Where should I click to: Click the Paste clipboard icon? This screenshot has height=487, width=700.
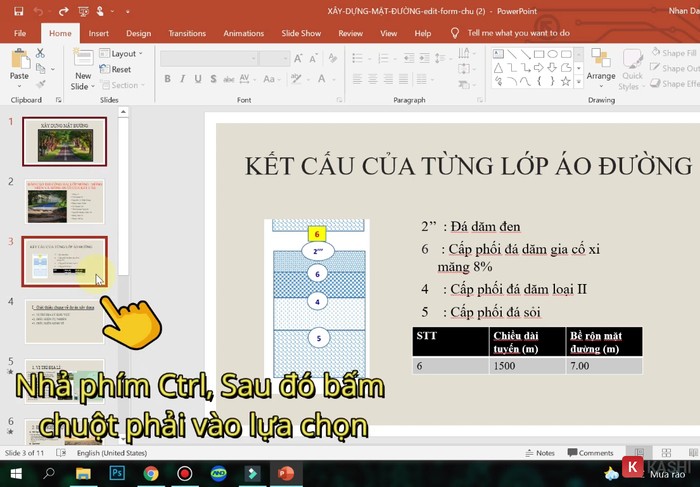[19, 58]
